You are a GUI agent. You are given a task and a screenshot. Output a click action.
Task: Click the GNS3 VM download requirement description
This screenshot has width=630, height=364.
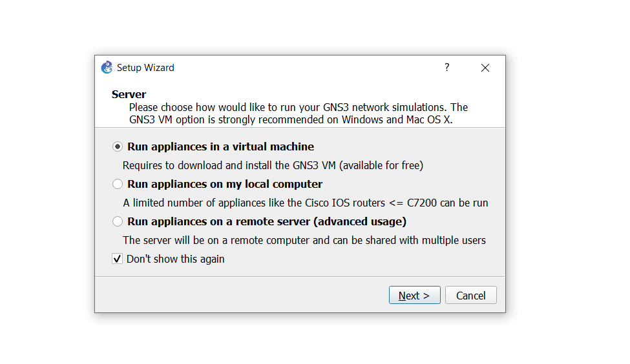point(273,165)
